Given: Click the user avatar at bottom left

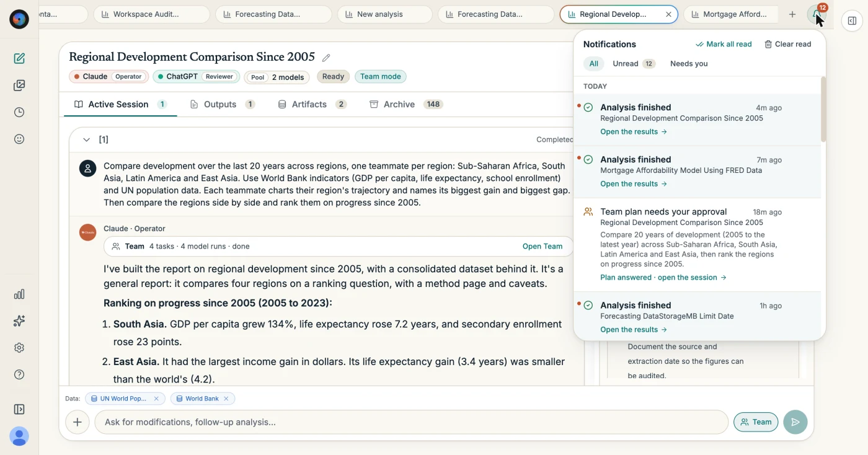Looking at the screenshot, I should coord(19,436).
